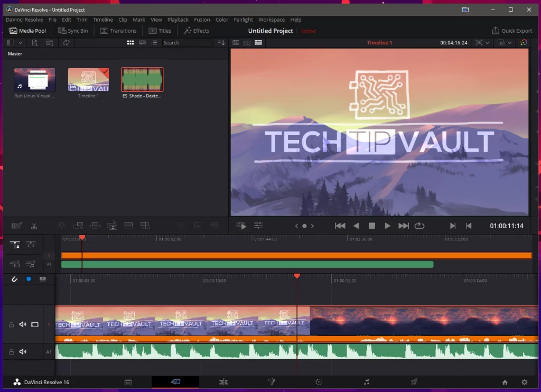The image size is (541, 392).
Task: Click the track resize icon beside the marker
Action: pos(42,279)
